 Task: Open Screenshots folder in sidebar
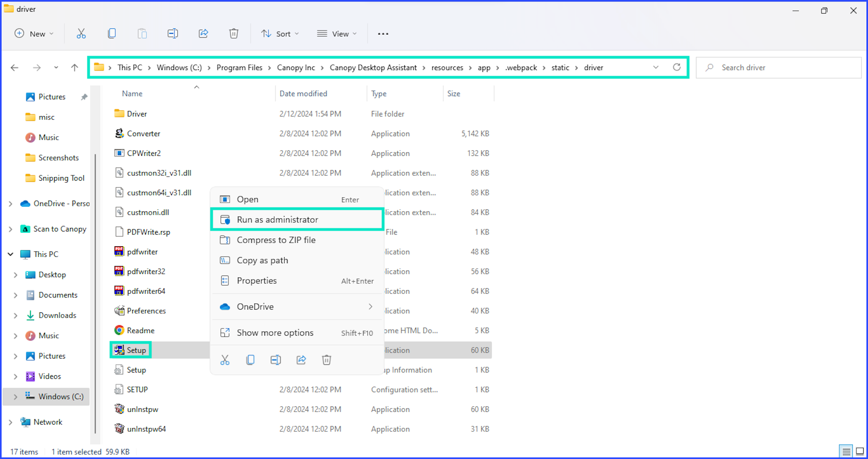52,158
